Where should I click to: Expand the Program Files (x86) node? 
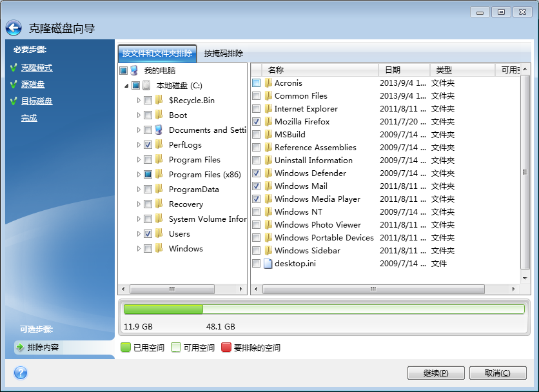pyautogui.click(x=139, y=174)
